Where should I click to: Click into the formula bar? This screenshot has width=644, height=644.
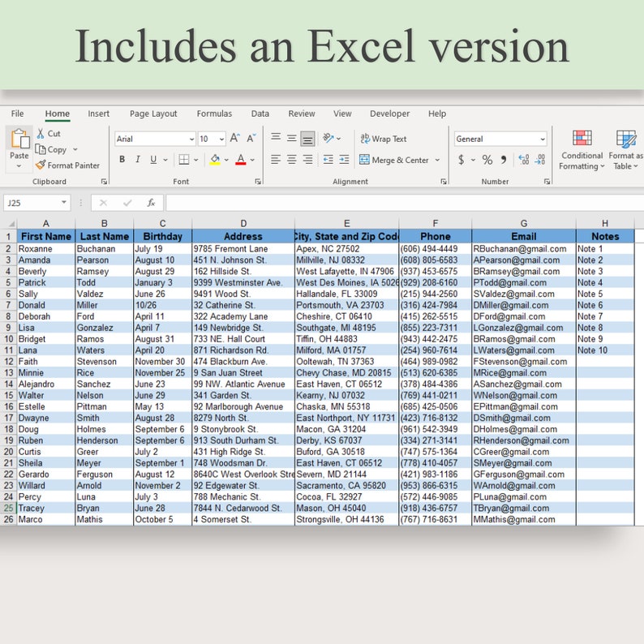point(405,203)
